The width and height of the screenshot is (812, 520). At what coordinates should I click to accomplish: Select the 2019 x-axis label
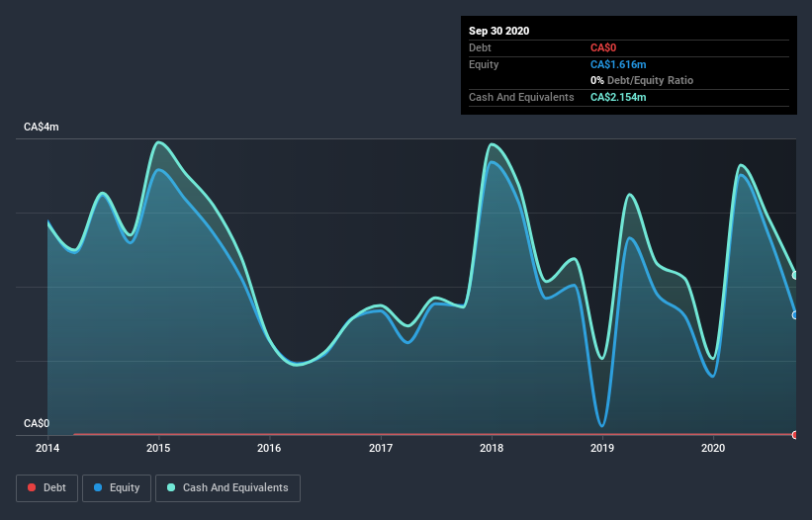(602, 448)
